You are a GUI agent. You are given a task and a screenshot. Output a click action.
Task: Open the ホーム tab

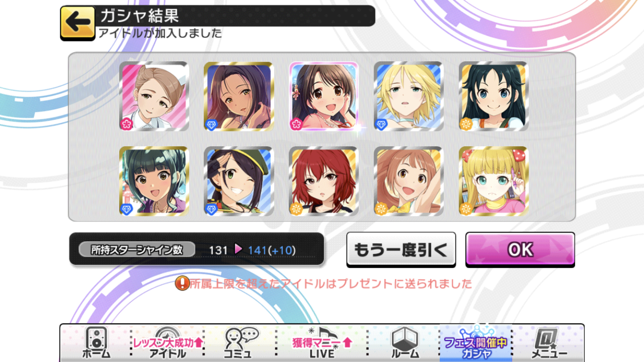(x=95, y=342)
